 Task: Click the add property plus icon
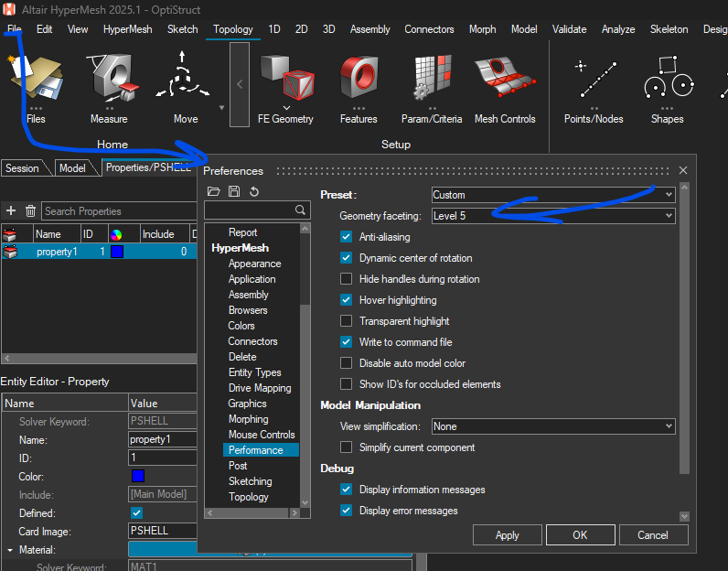11,211
